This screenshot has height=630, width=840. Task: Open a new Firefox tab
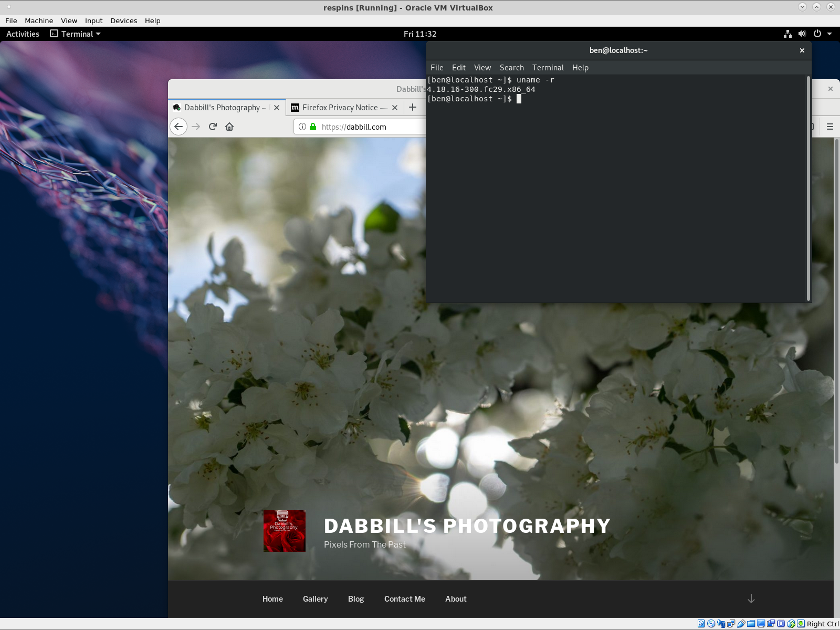pos(413,107)
